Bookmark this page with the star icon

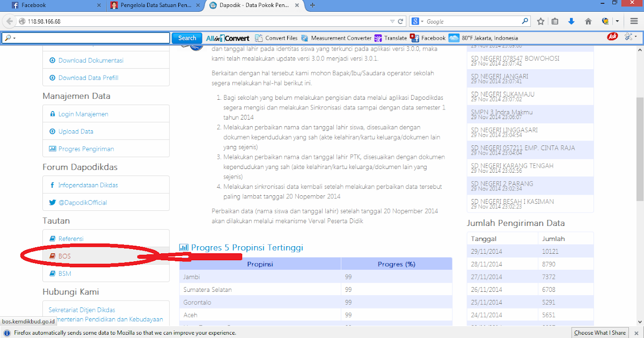click(540, 21)
